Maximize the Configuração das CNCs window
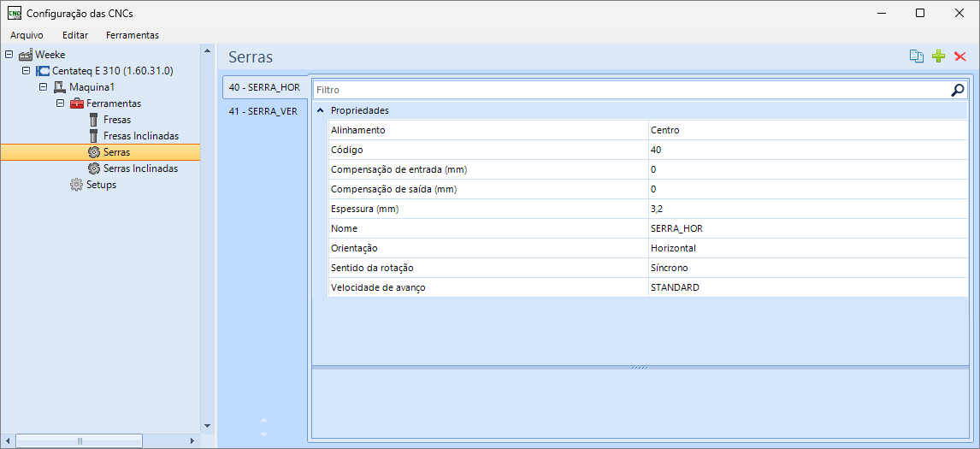The height and width of the screenshot is (449, 980). click(920, 13)
